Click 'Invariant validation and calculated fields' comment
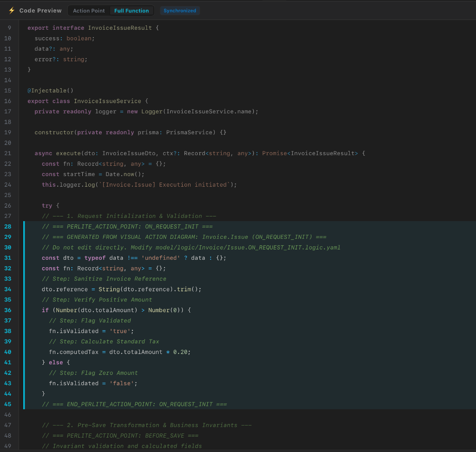 point(122,446)
